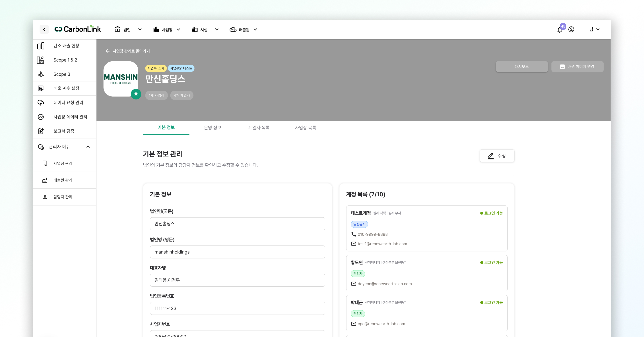Click the 대시보드 button
This screenshot has height=337, width=644.
[522, 67]
